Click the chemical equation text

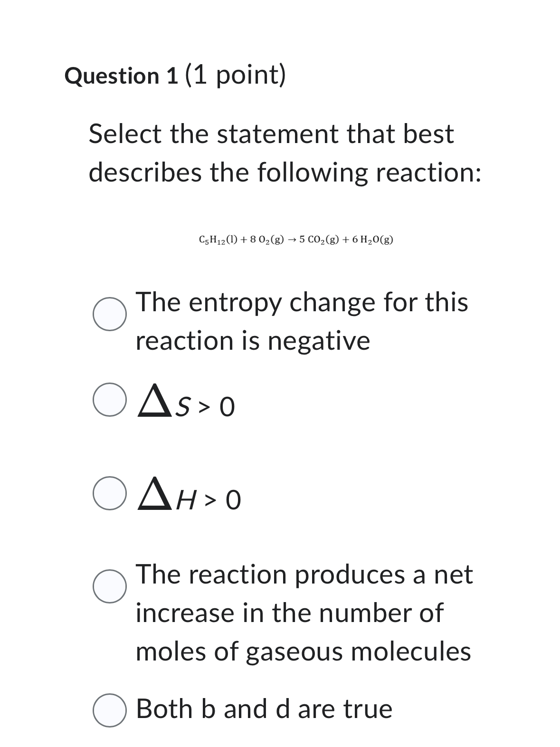click(296, 239)
